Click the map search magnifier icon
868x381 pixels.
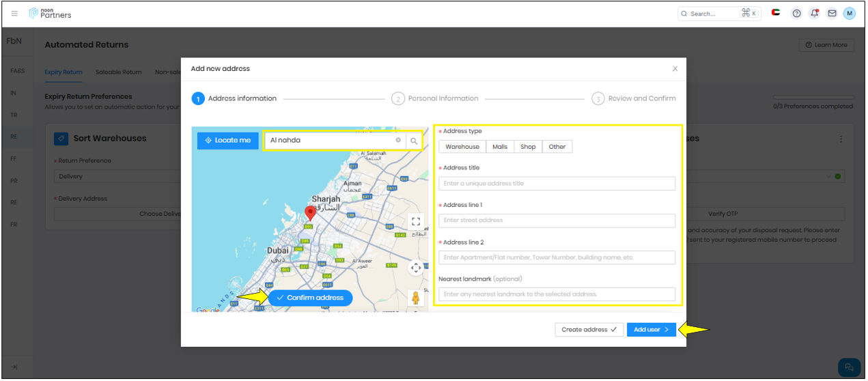click(x=414, y=141)
